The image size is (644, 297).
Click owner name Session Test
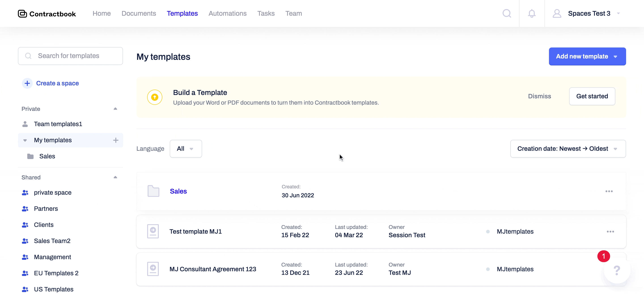click(x=407, y=235)
